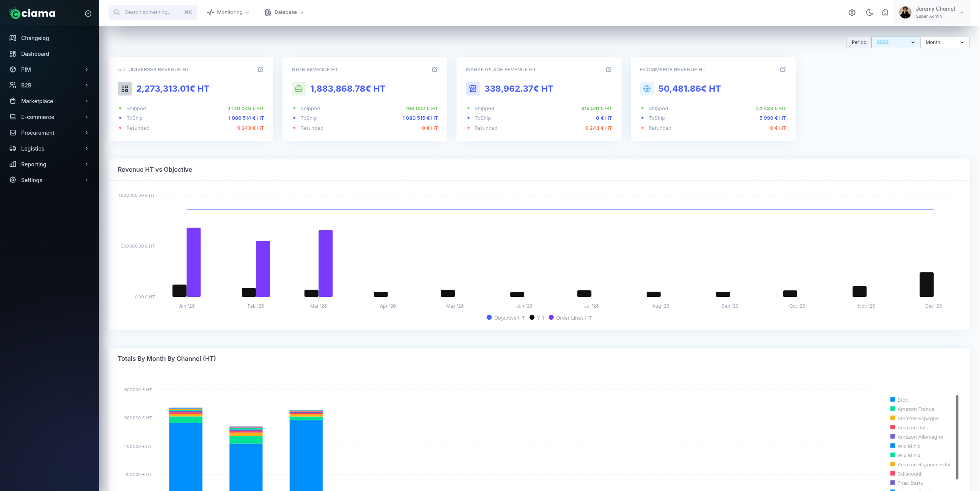The image size is (980, 491).
Task: Open the user account dropdown chevron
Action: tap(962, 12)
